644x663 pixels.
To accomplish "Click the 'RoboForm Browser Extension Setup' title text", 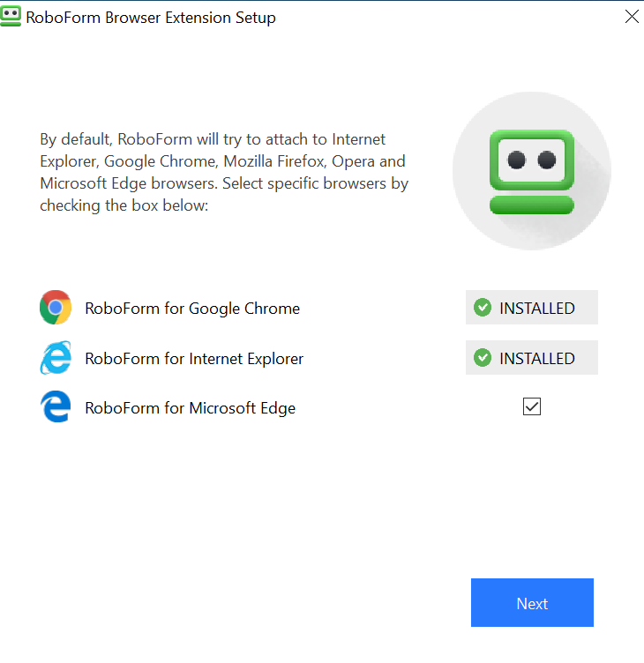I will (x=151, y=18).
